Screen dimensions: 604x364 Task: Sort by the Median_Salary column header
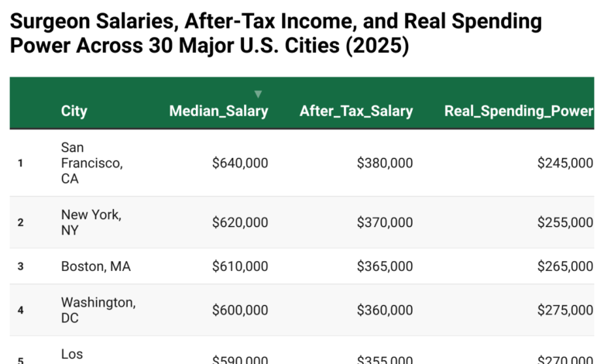(218, 111)
